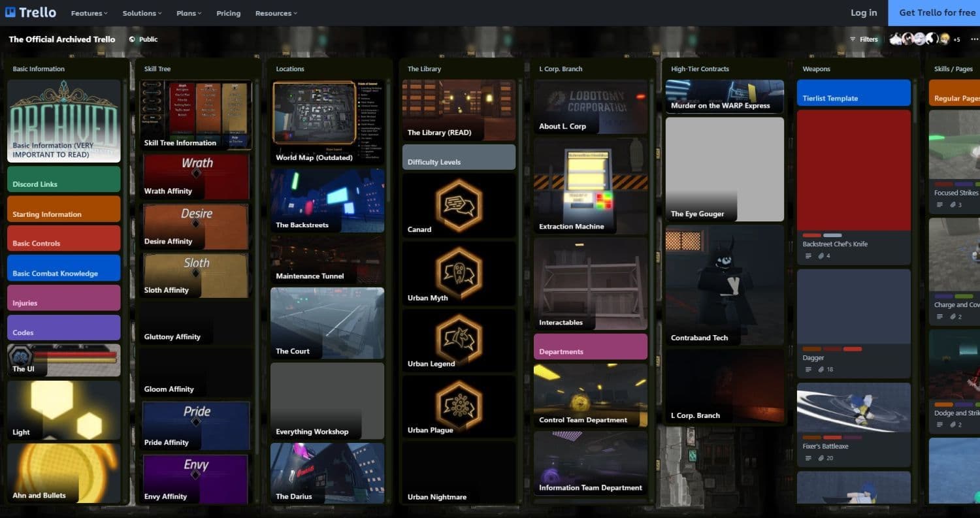This screenshot has width=980, height=518.
Task: Click attachment paperclip on Dagger card
Action: [x=821, y=370]
